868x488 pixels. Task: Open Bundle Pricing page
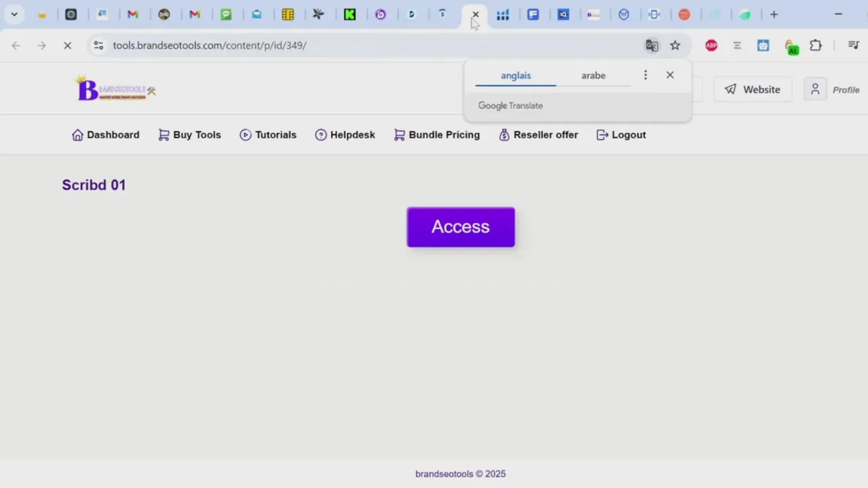(x=437, y=135)
